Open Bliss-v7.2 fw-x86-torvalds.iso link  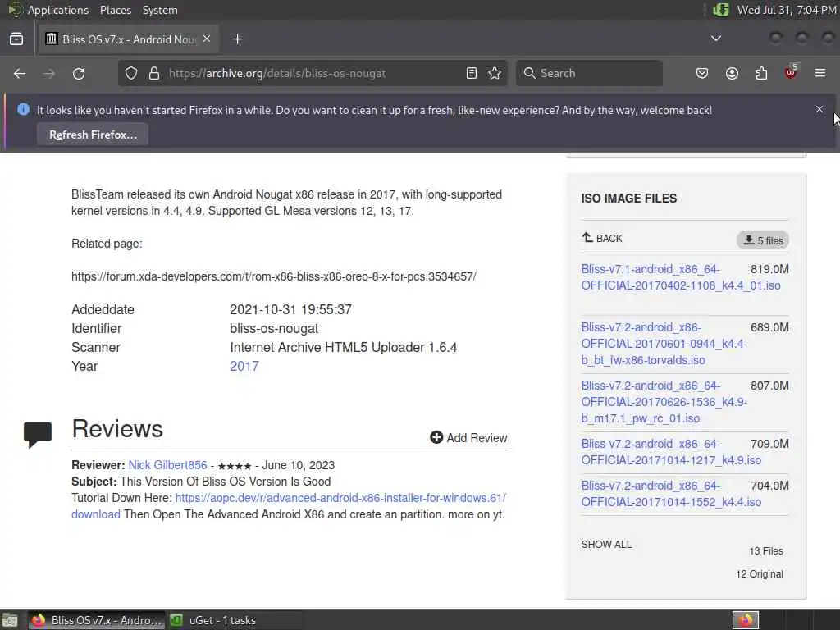[664, 344]
